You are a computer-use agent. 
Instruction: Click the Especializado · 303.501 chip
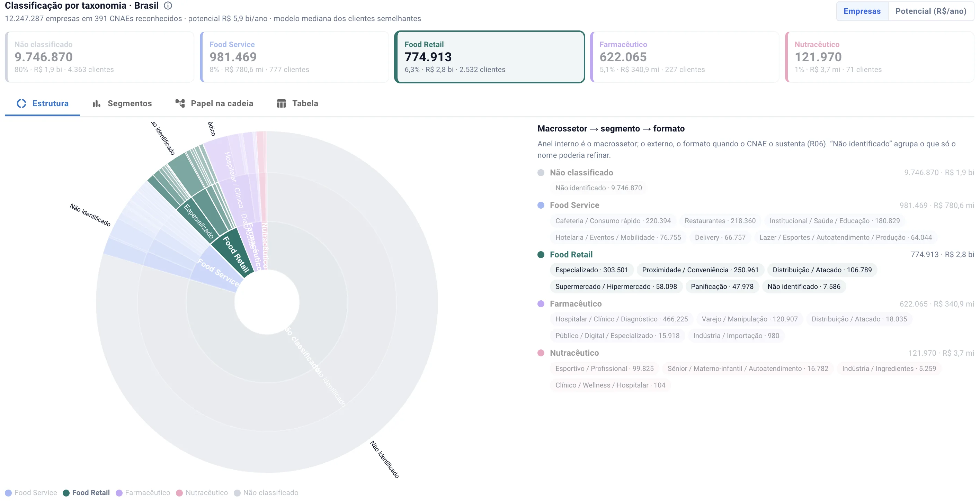pyautogui.click(x=591, y=270)
